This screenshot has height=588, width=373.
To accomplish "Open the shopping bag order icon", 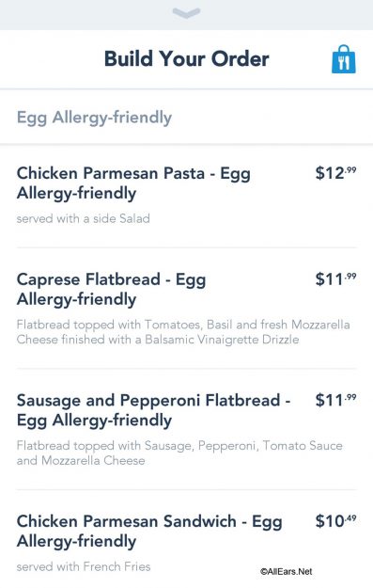I will pyautogui.click(x=344, y=59).
